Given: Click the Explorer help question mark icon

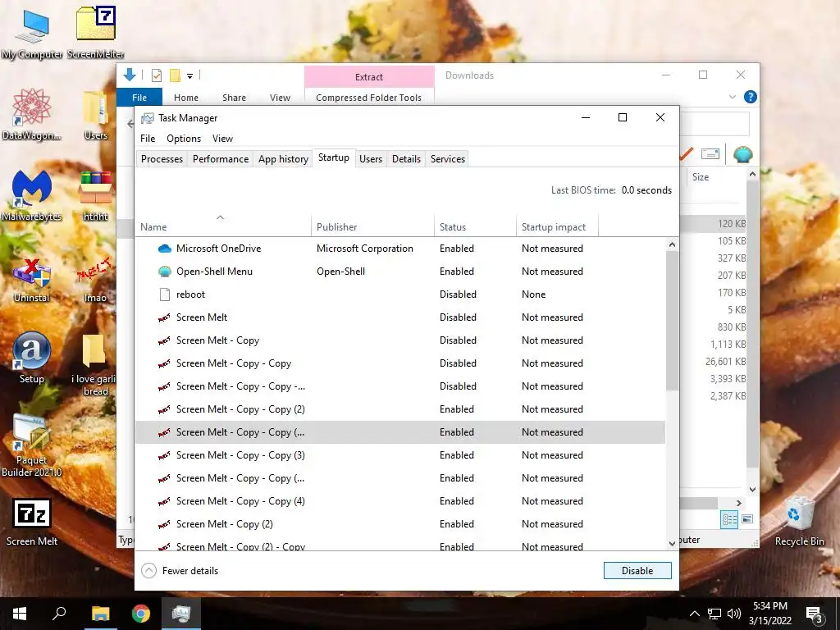Looking at the screenshot, I should [x=750, y=97].
